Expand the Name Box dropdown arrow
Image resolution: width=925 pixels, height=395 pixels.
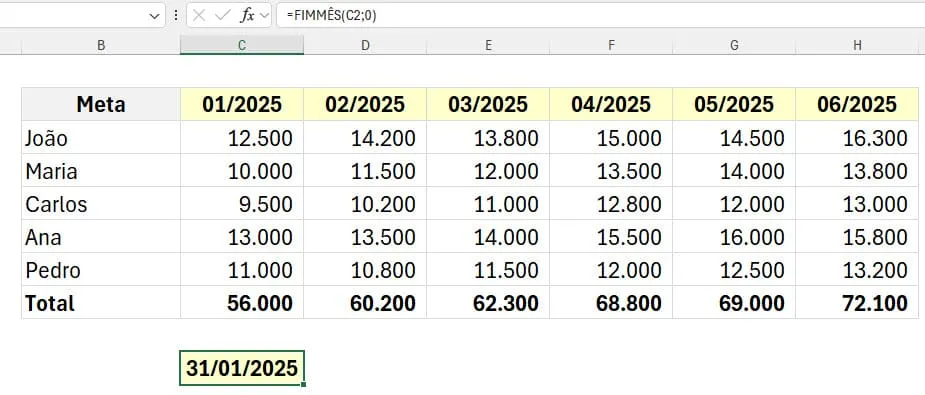tap(155, 17)
